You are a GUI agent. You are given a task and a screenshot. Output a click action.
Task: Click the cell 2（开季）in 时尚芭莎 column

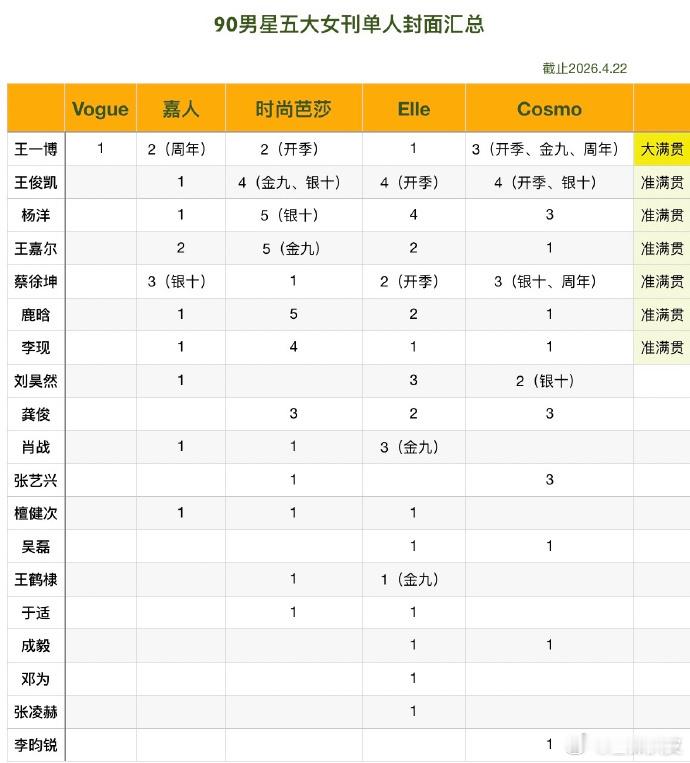point(293,149)
